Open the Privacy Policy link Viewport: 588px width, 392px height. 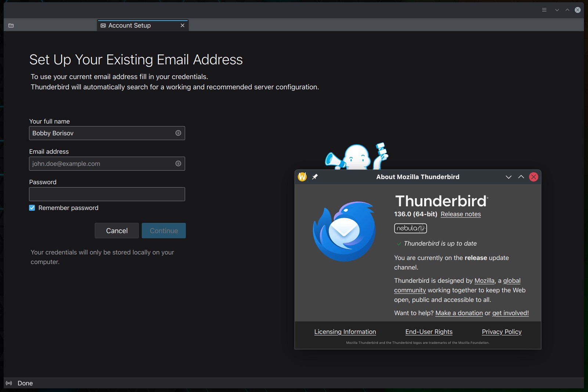[x=501, y=332]
